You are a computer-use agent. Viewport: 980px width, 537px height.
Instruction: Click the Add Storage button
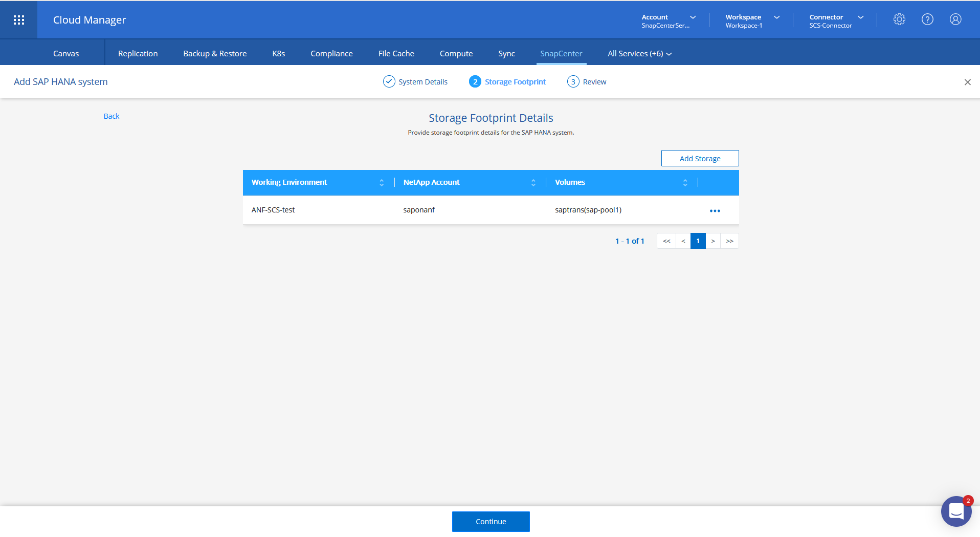pyautogui.click(x=700, y=159)
